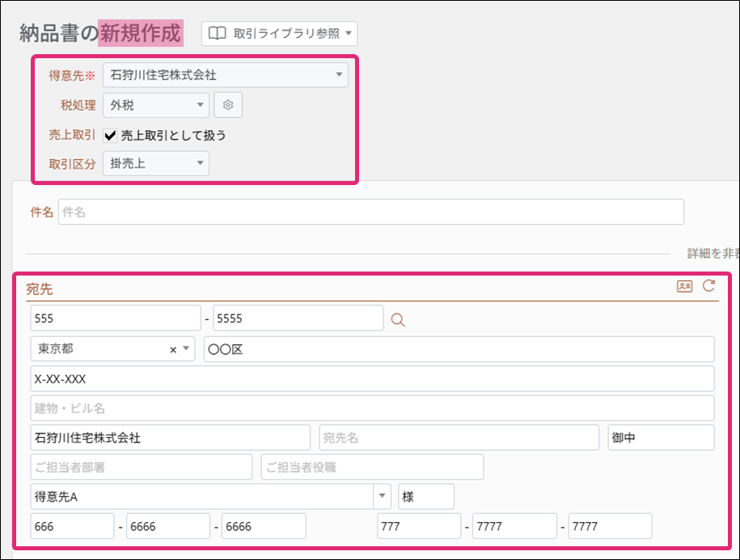Click the 詳細を非表示 toggle link

713,253
